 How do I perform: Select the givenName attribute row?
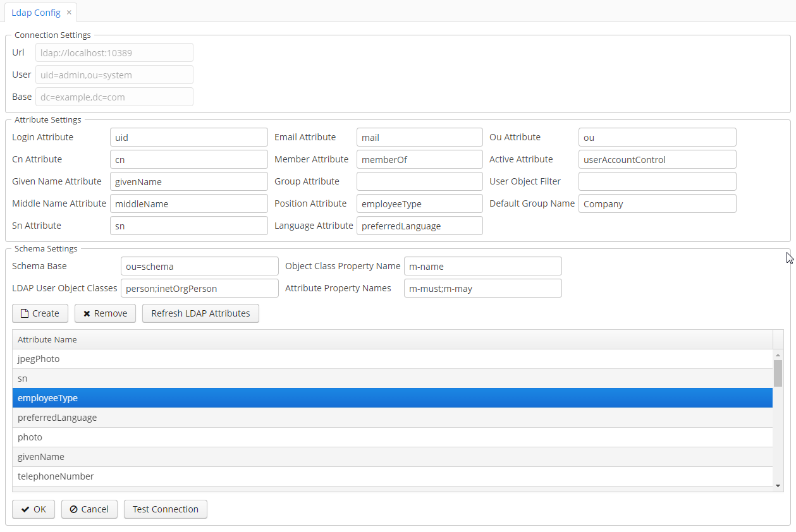(x=393, y=457)
